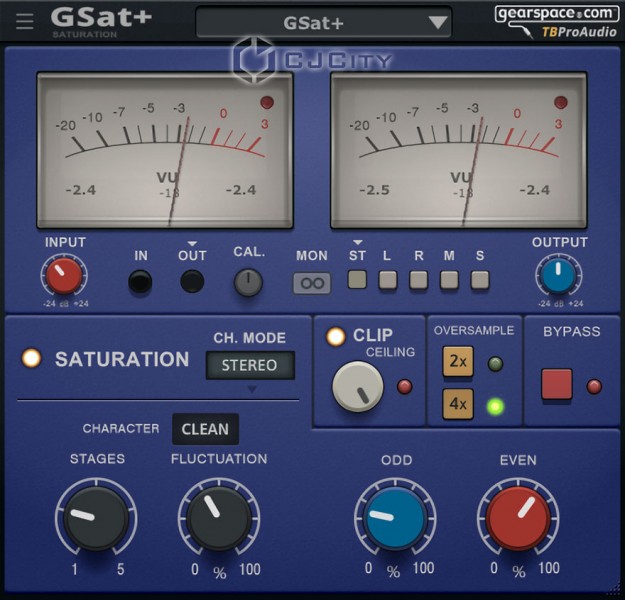Click the OUT meter jack button
This screenshot has height=600, width=625.
click(x=192, y=282)
